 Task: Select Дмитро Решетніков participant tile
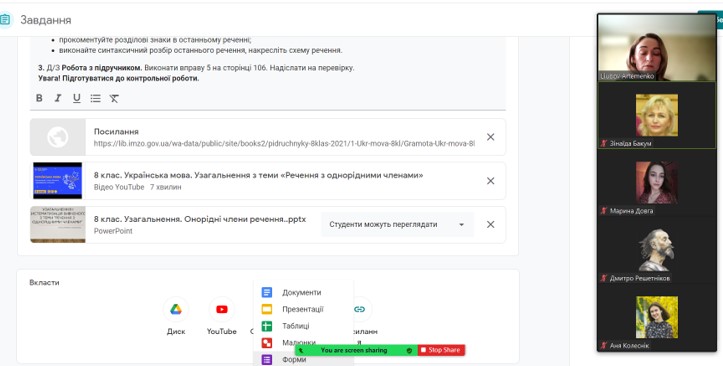pos(657,250)
